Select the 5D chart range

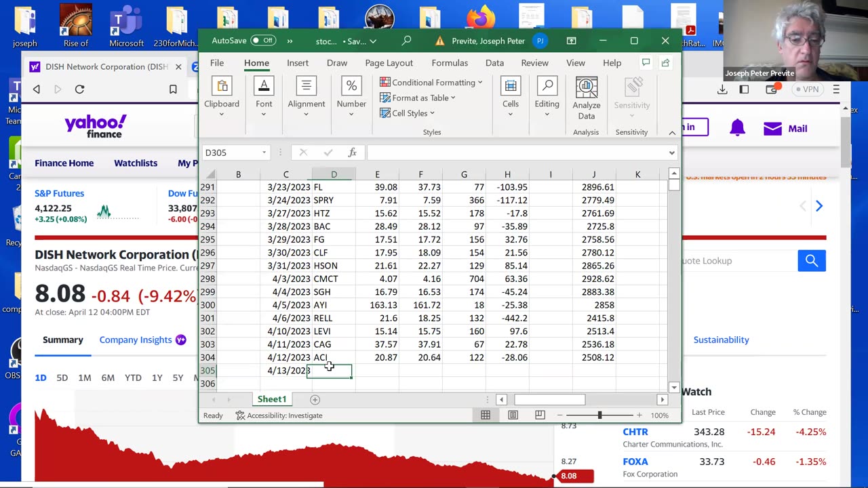coord(62,378)
